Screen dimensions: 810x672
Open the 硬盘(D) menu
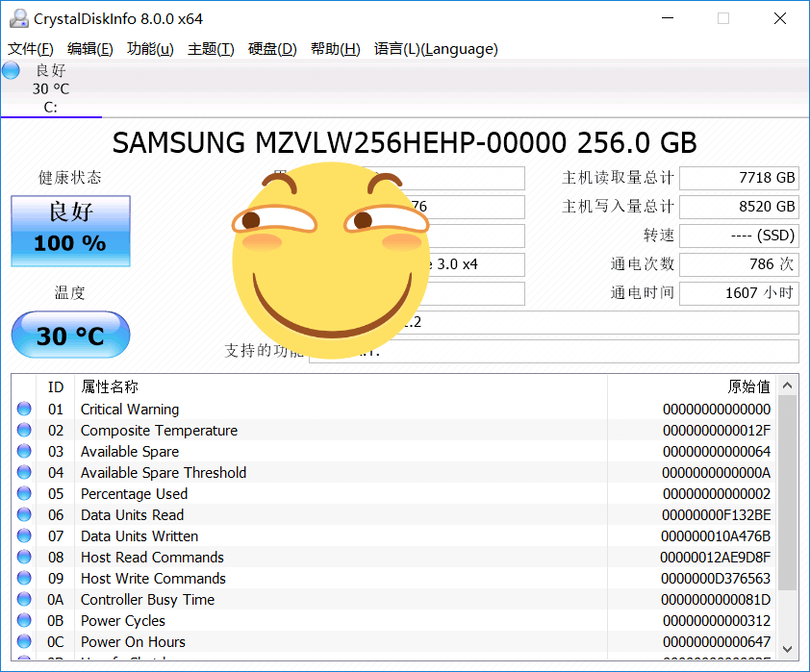click(272, 49)
